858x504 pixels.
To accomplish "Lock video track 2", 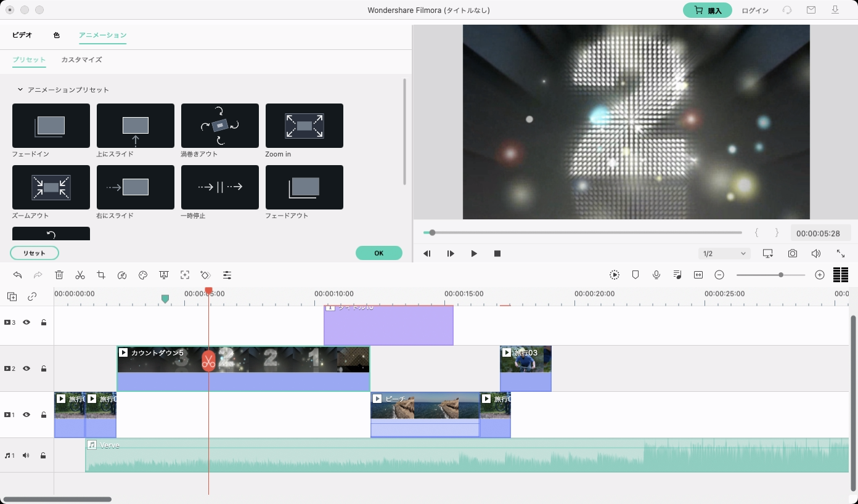I will (44, 368).
